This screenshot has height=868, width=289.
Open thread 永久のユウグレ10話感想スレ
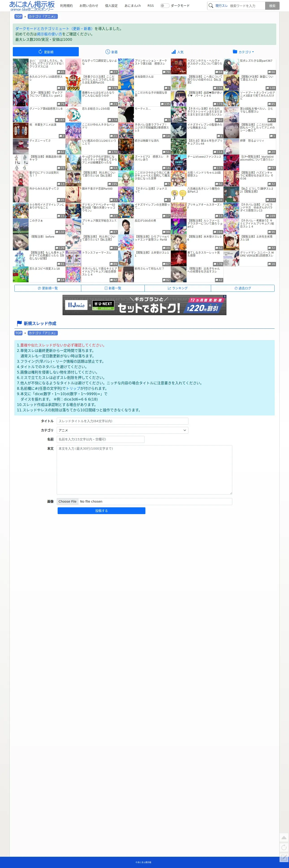click(46, 78)
